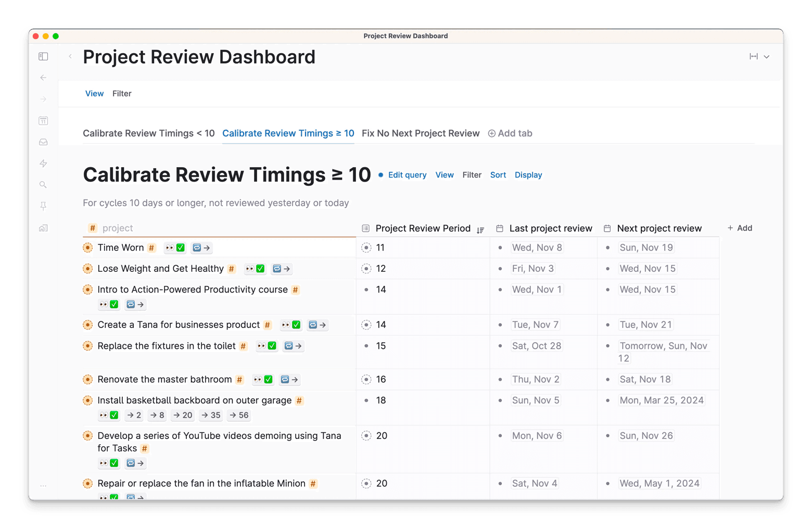Click the bullet for Renovate the master bathroom
Screen dimensions: 812x529
[x=88, y=380]
